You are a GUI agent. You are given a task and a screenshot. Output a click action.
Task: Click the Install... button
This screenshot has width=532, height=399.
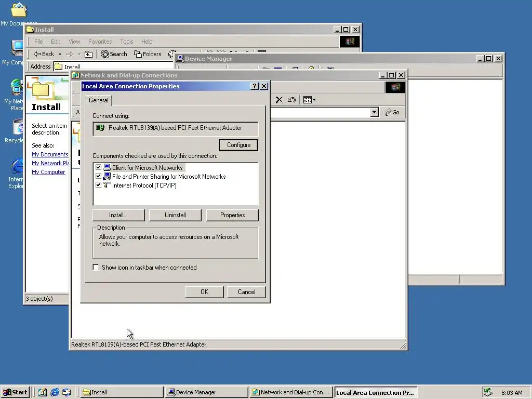[x=118, y=215]
